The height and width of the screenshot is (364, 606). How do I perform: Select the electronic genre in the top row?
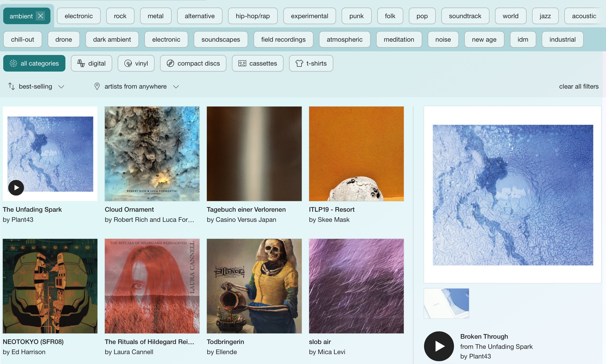79,16
